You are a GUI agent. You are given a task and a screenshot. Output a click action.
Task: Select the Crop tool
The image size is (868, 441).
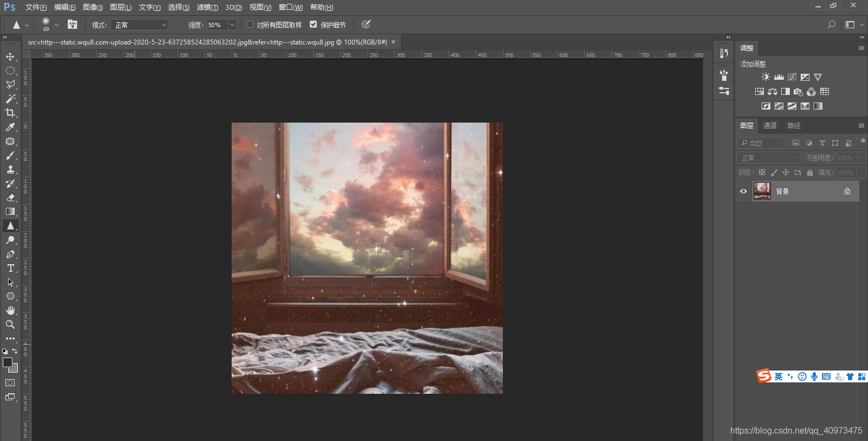[x=10, y=113]
